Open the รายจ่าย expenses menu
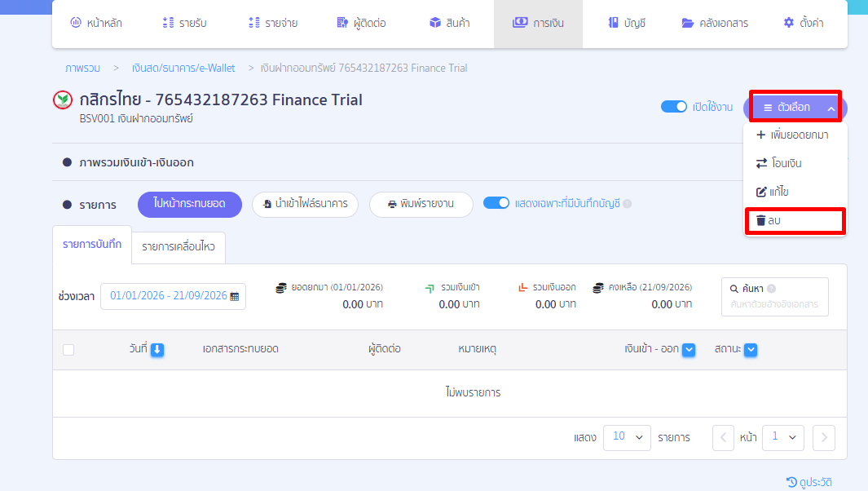Viewport: 868px width, 491px height. pyautogui.click(x=274, y=24)
